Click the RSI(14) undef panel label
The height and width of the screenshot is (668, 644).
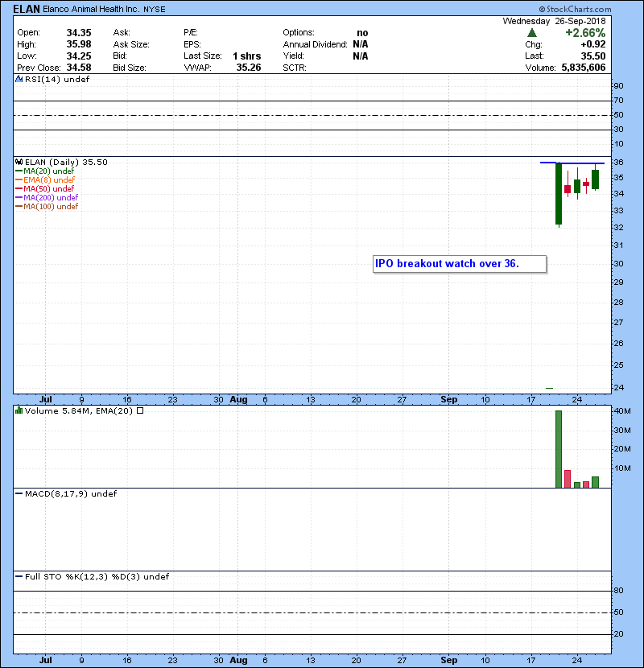click(x=57, y=79)
